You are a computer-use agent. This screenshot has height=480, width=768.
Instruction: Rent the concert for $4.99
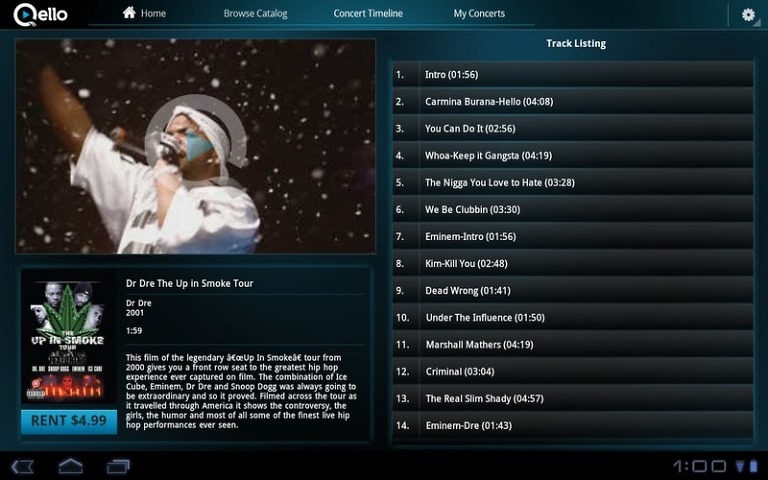[x=68, y=421]
